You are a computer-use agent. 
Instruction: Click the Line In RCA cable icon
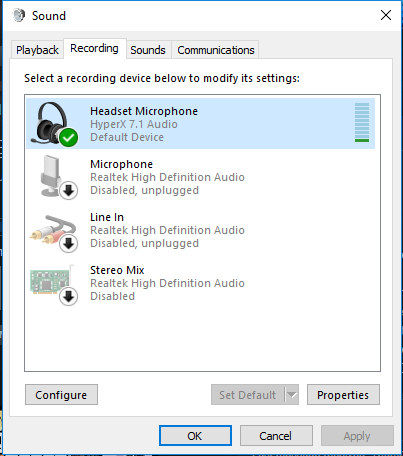[x=53, y=230]
